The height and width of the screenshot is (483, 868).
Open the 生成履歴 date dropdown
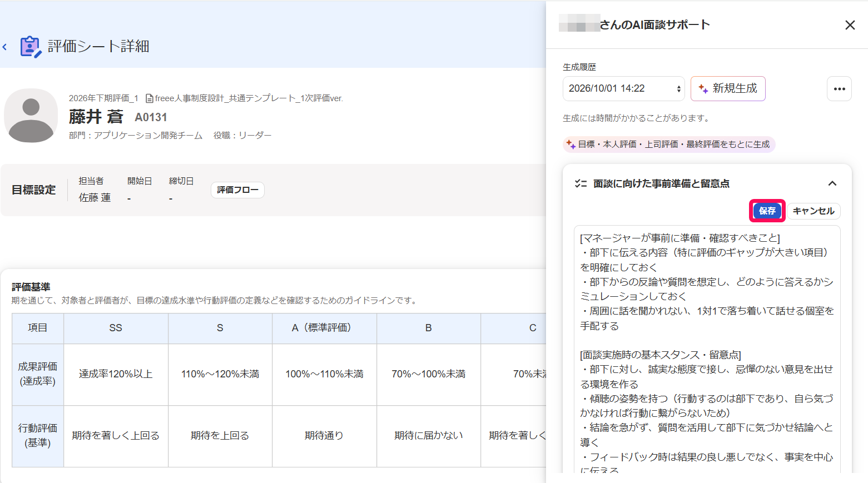tap(623, 88)
